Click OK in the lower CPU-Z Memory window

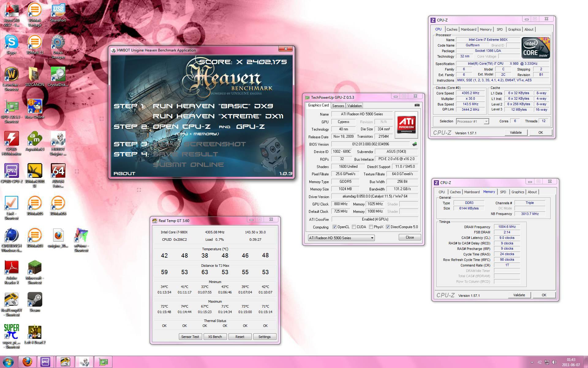pos(544,295)
